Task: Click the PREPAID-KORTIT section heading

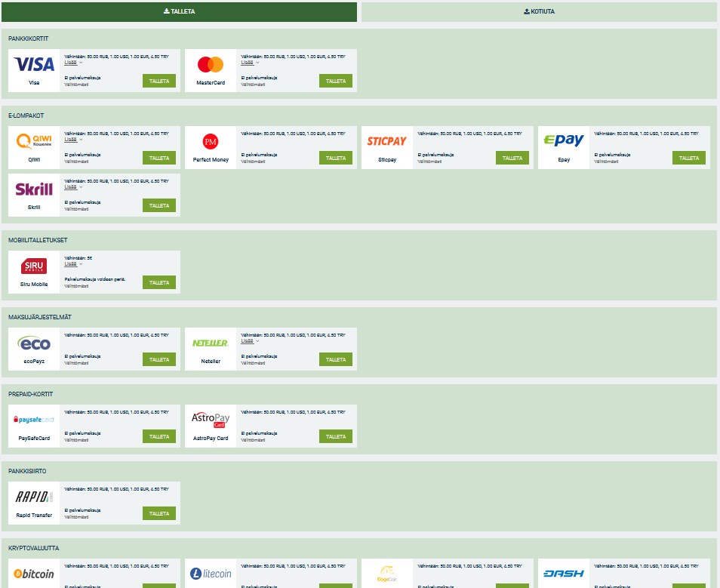Action: [30, 394]
